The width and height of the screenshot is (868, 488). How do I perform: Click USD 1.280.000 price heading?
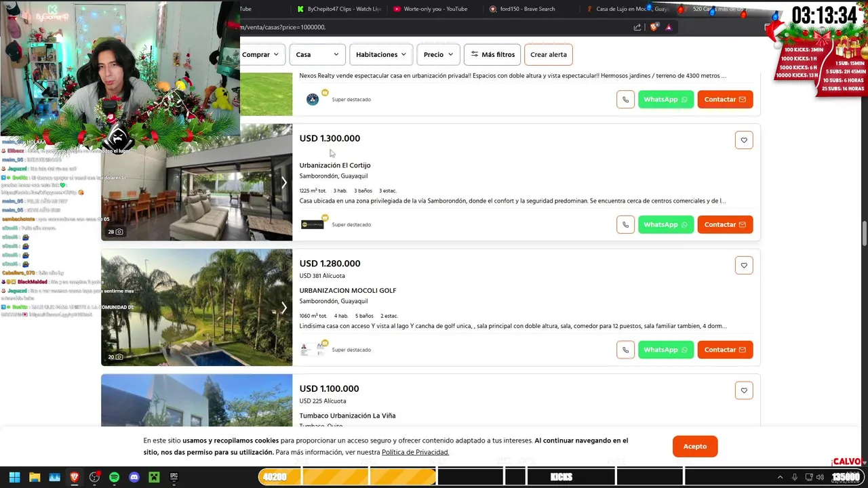pyautogui.click(x=330, y=264)
